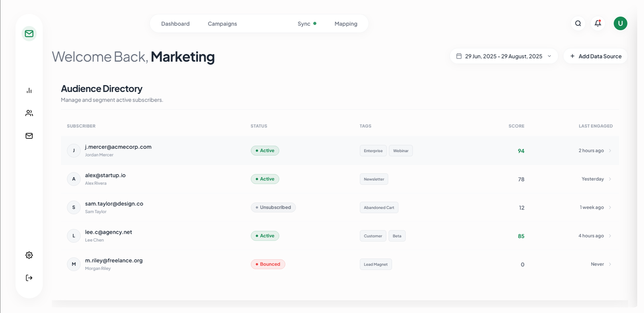Click the calendar icon in date range

459,56
